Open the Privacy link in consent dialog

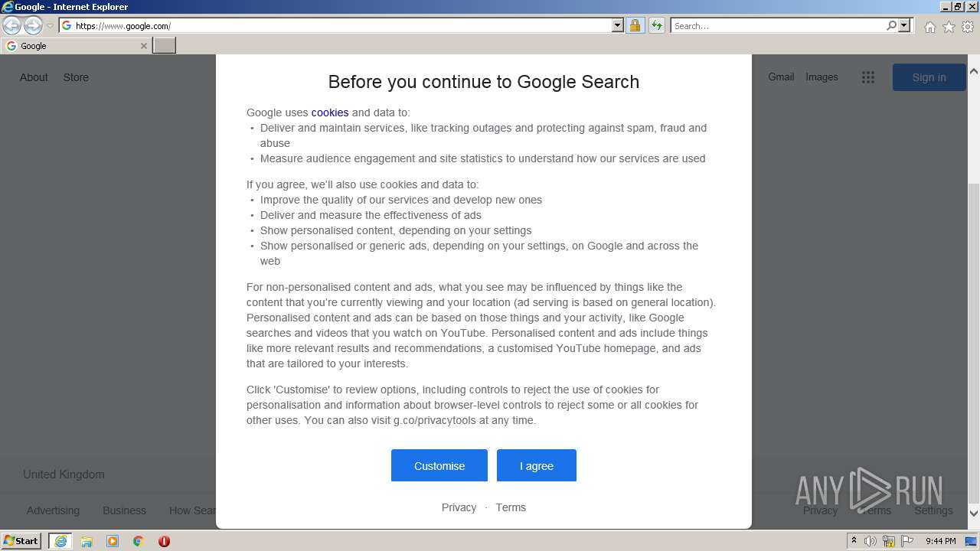tap(459, 507)
